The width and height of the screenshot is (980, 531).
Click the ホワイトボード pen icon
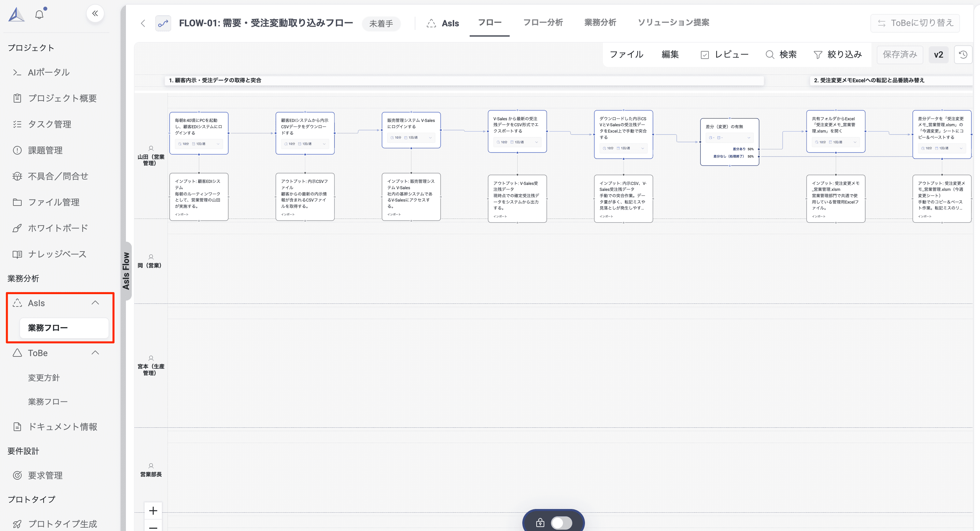[x=17, y=228]
